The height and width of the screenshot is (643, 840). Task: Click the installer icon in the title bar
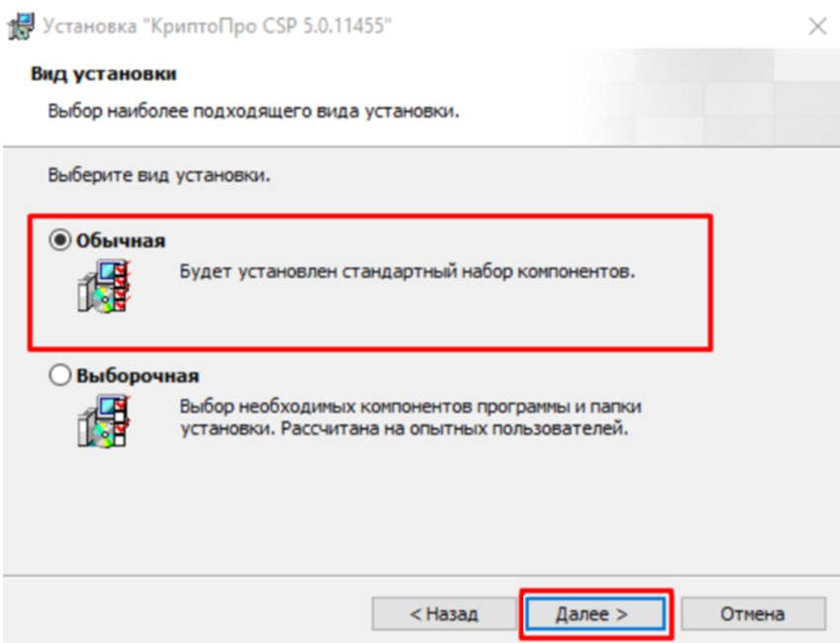[x=21, y=26]
